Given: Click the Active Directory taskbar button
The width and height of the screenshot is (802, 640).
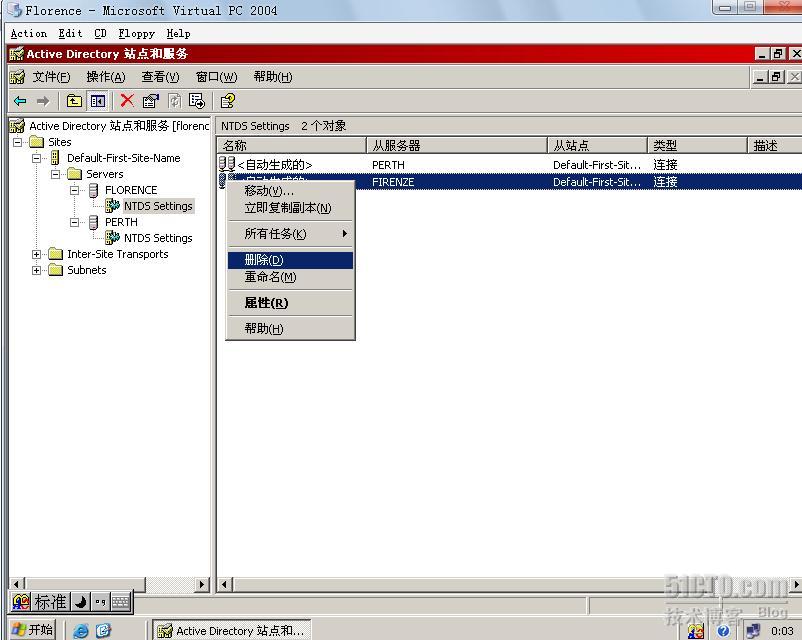Looking at the screenshot, I should (232, 630).
